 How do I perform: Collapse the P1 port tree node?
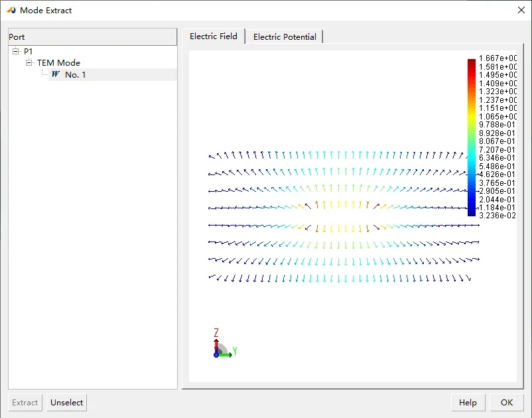pos(16,51)
